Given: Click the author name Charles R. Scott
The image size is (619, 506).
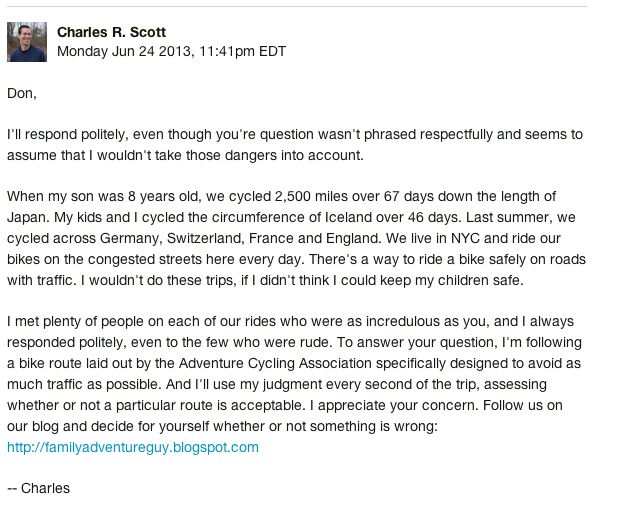Looking at the screenshot, I should pyautogui.click(x=111, y=32).
